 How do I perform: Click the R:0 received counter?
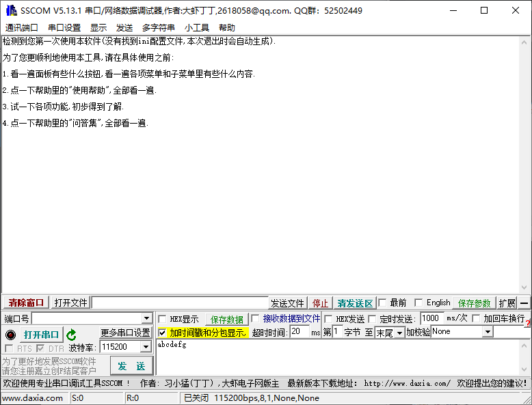(133, 398)
